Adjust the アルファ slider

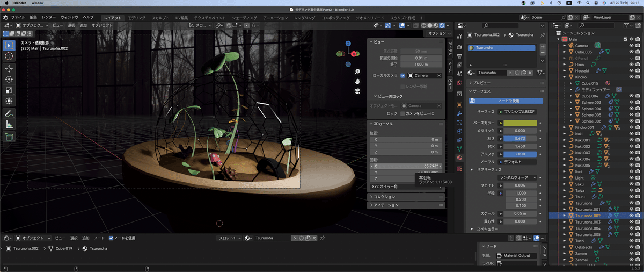[520, 154]
